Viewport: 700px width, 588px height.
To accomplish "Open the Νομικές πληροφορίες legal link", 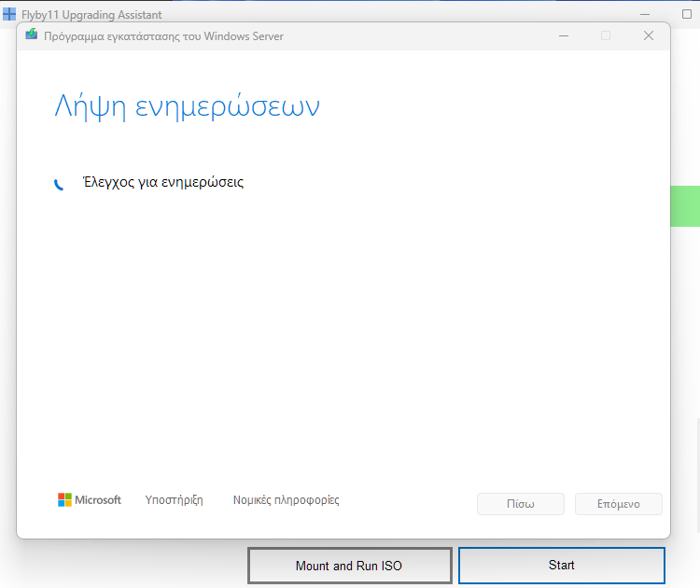I will point(287,500).
